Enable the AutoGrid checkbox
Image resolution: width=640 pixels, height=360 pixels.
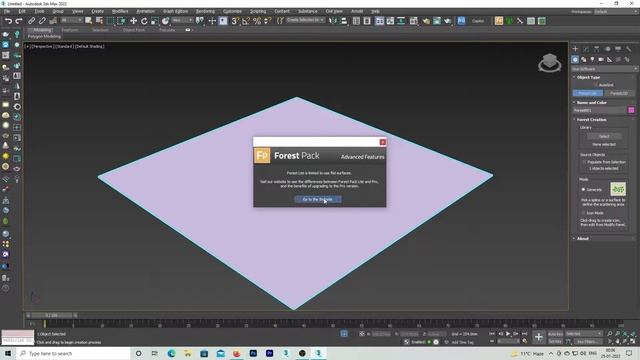click(x=596, y=85)
